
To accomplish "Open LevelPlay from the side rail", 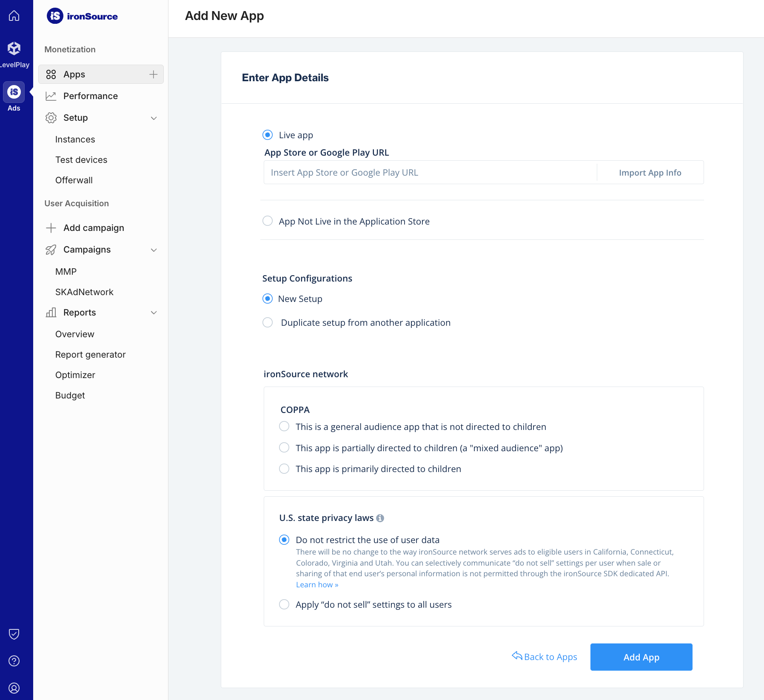I will 14,49.
